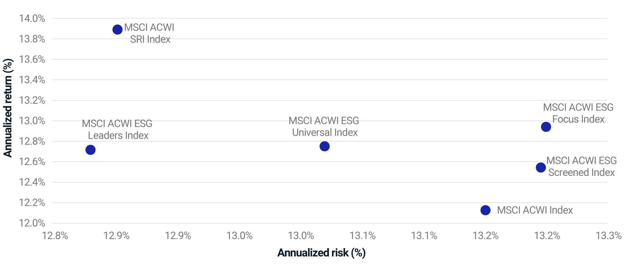Click the "MSCI ACWI ESG Leaders Index" label
This screenshot has height=264, width=644.
pos(117,129)
